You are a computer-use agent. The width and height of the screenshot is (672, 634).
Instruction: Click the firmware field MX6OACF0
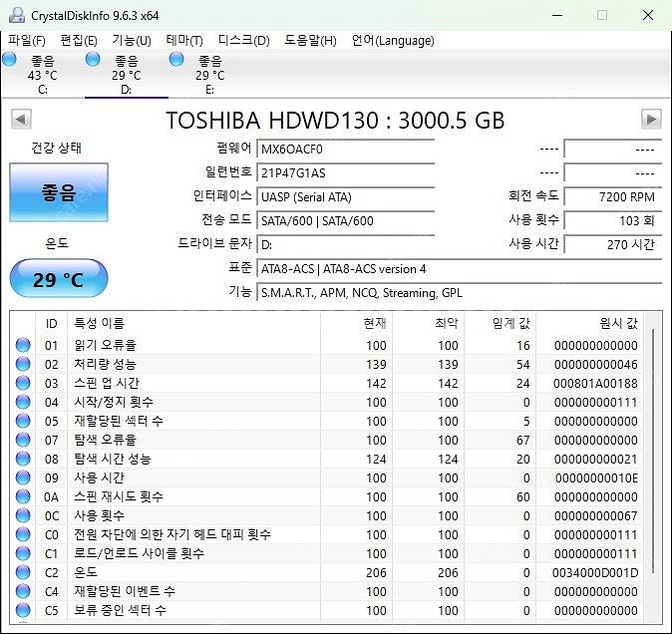pyautogui.click(x=345, y=150)
